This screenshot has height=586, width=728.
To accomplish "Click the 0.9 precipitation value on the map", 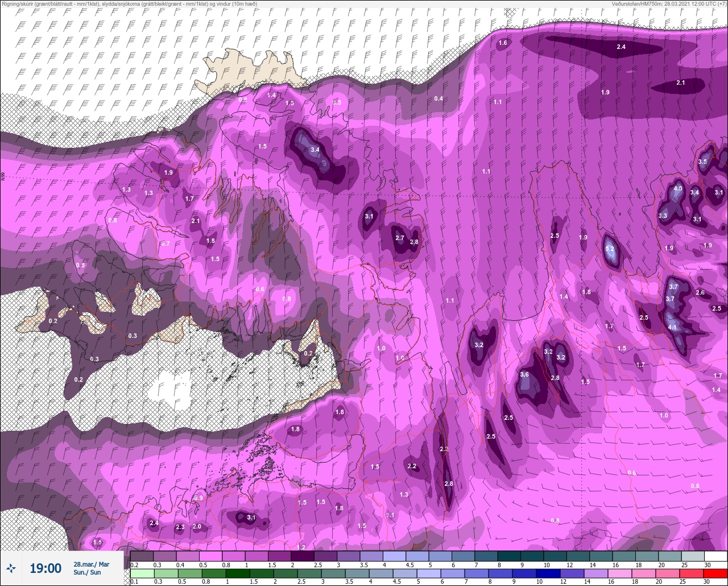I will coord(198,498).
